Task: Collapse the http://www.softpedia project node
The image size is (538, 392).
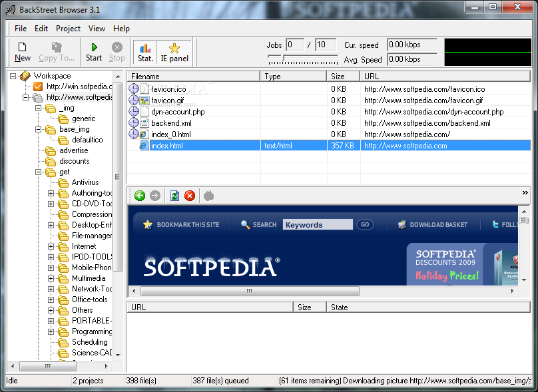Action: pyautogui.click(x=26, y=97)
